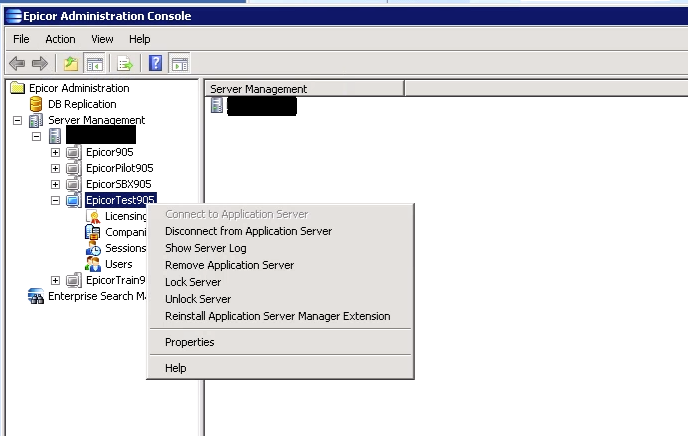Select the Sessions tree label

[125, 248]
